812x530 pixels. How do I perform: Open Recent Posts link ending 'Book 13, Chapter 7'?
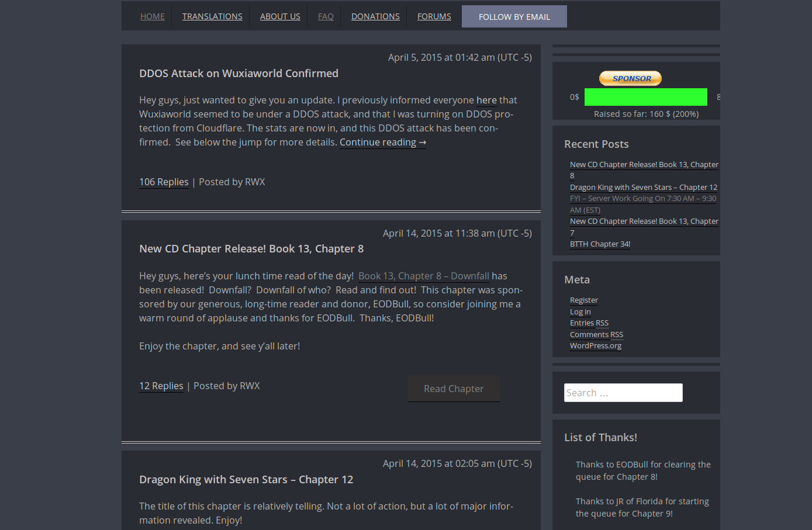644,227
